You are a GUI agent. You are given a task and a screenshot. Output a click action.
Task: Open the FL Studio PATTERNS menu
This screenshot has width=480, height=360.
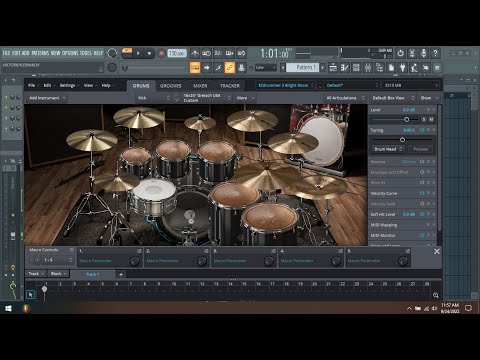tap(40, 53)
